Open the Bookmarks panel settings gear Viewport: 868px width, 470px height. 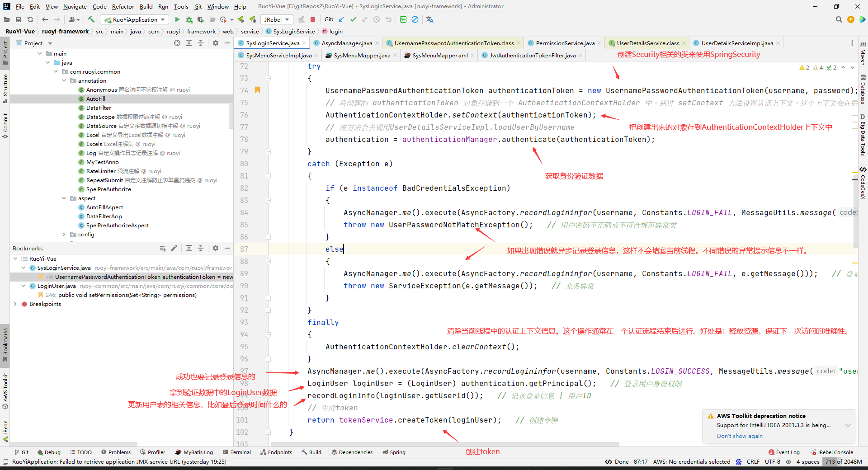click(x=216, y=248)
